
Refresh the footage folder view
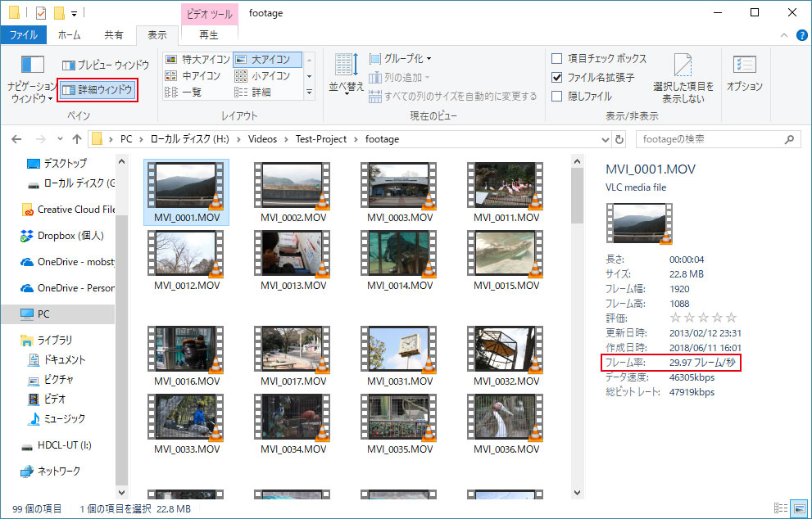click(x=619, y=139)
